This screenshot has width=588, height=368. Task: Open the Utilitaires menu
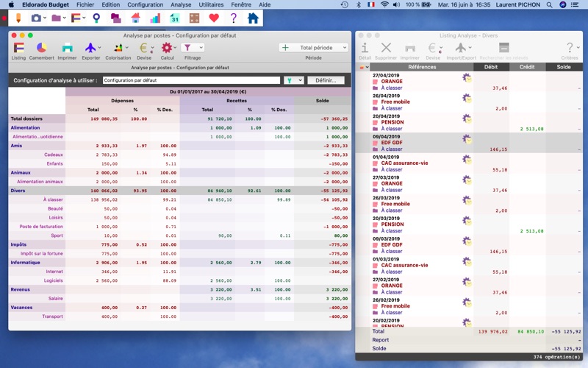[x=211, y=4]
